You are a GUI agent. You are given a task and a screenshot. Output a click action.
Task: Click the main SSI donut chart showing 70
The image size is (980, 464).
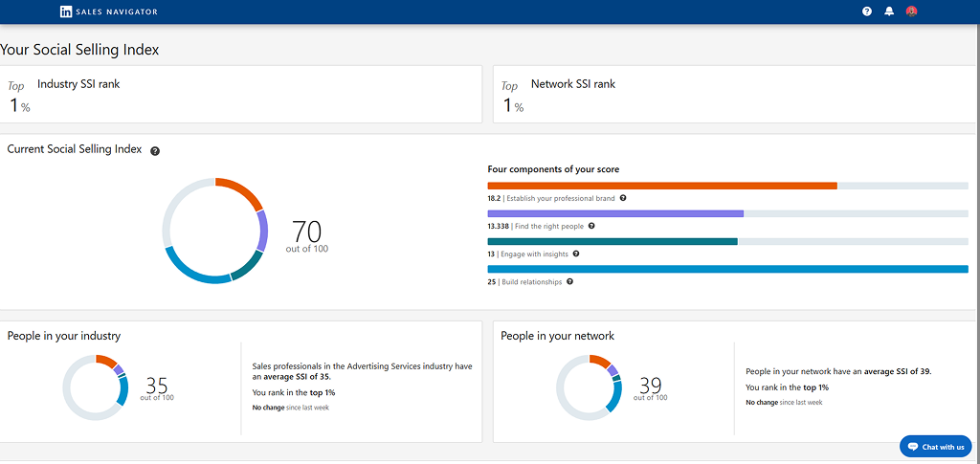click(x=215, y=232)
